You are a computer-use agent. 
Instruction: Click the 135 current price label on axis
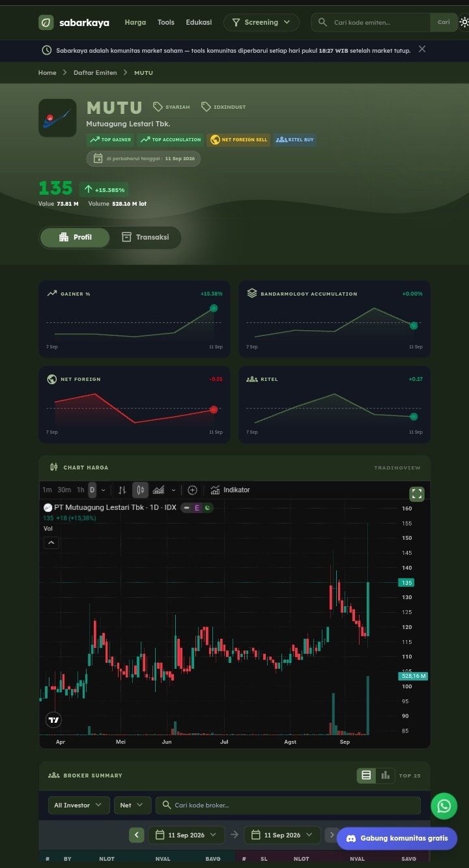click(406, 583)
